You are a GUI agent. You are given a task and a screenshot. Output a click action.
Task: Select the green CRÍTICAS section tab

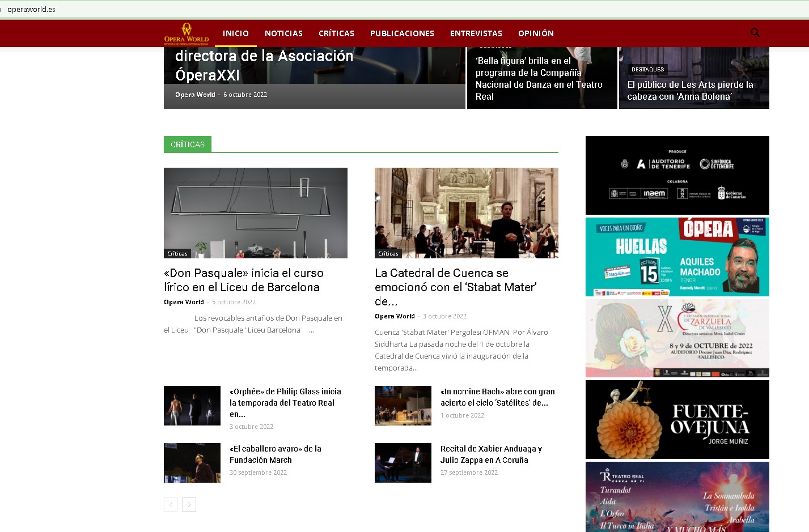coord(188,144)
